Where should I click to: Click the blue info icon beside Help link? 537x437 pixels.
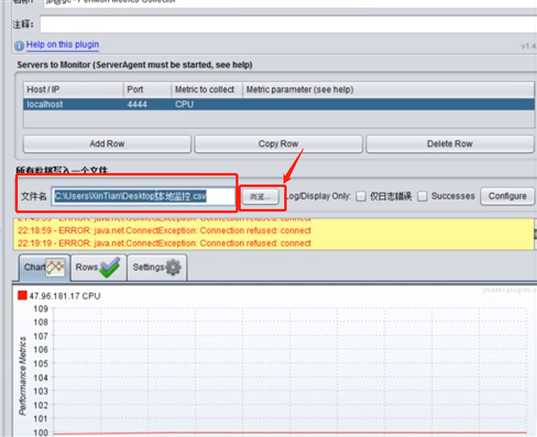(20, 45)
